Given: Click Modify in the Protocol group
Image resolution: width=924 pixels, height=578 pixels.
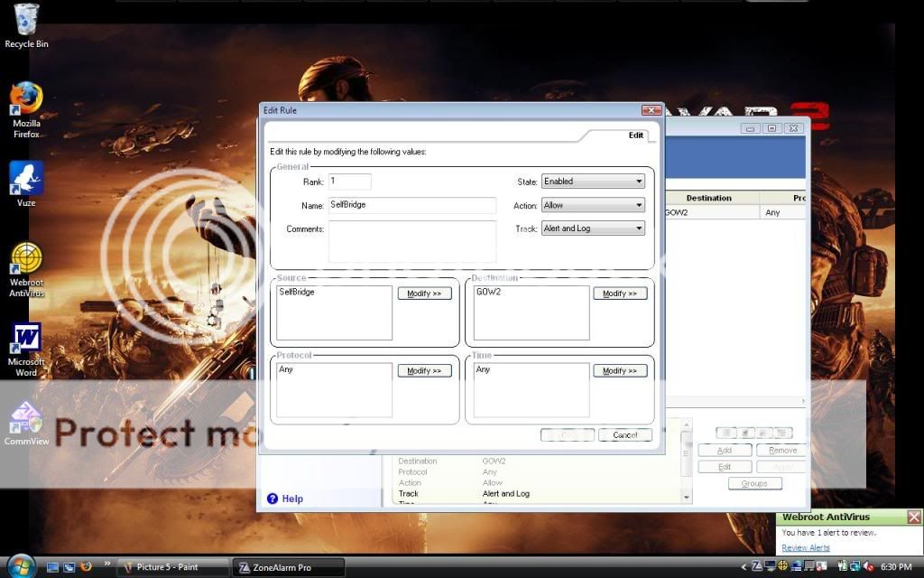Looking at the screenshot, I should click(x=425, y=370).
